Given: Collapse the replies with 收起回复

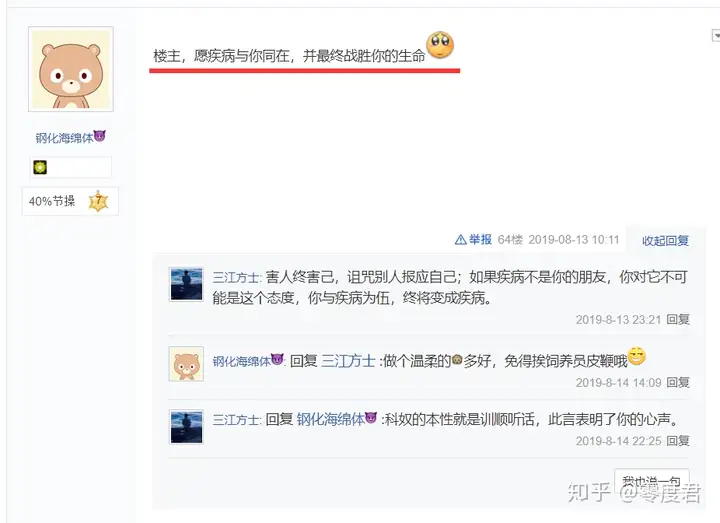Looking at the screenshot, I should click(x=665, y=241).
